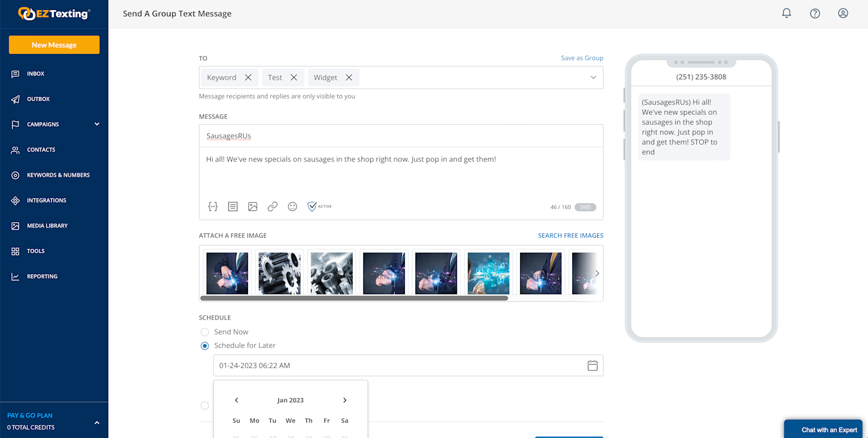
Task: Show next free images with right arrow
Action: 597,273
